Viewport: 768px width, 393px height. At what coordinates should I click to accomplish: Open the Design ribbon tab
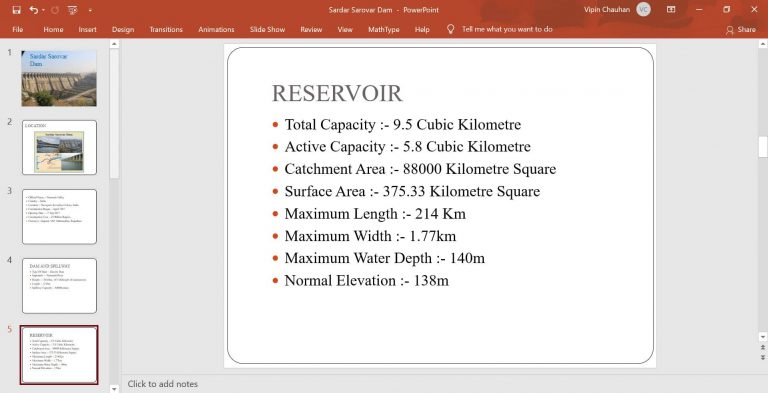[123, 29]
